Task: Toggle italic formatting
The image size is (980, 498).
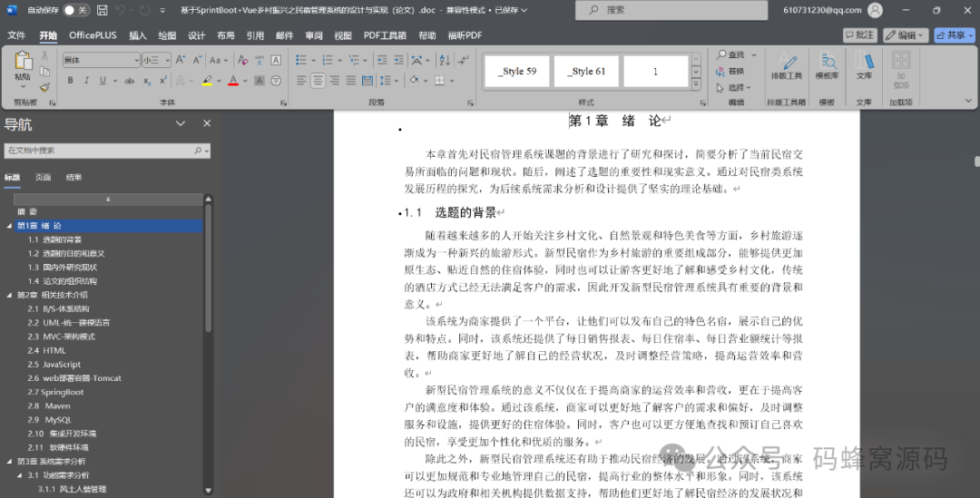Action: [x=86, y=81]
